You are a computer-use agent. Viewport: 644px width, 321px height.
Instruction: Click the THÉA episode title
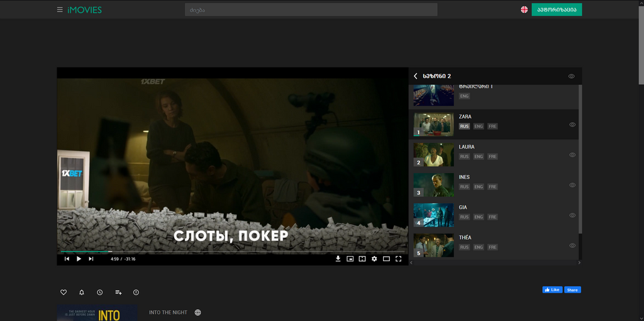point(465,237)
